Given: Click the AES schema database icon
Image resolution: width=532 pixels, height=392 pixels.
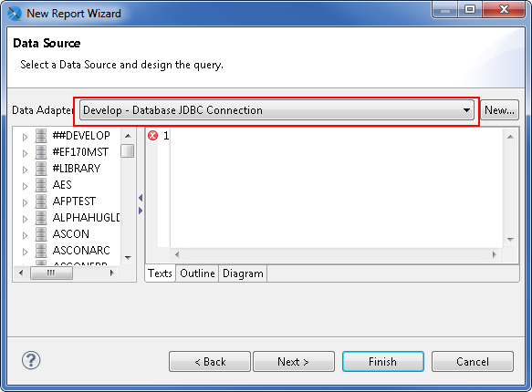Looking at the screenshot, I should (41, 185).
